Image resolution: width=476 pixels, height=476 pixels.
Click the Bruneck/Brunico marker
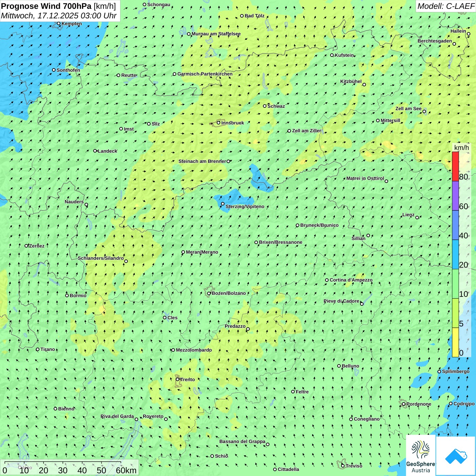(x=297, y=225)
